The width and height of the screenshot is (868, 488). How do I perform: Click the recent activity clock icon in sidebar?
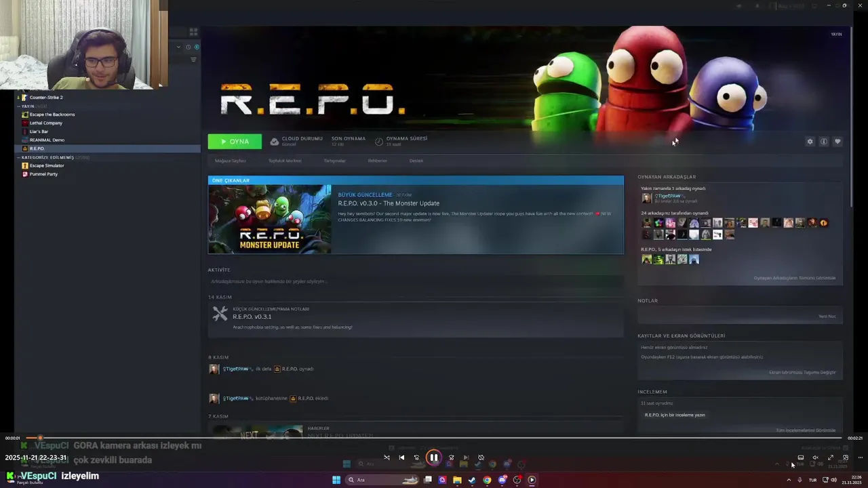coord(189,47)
